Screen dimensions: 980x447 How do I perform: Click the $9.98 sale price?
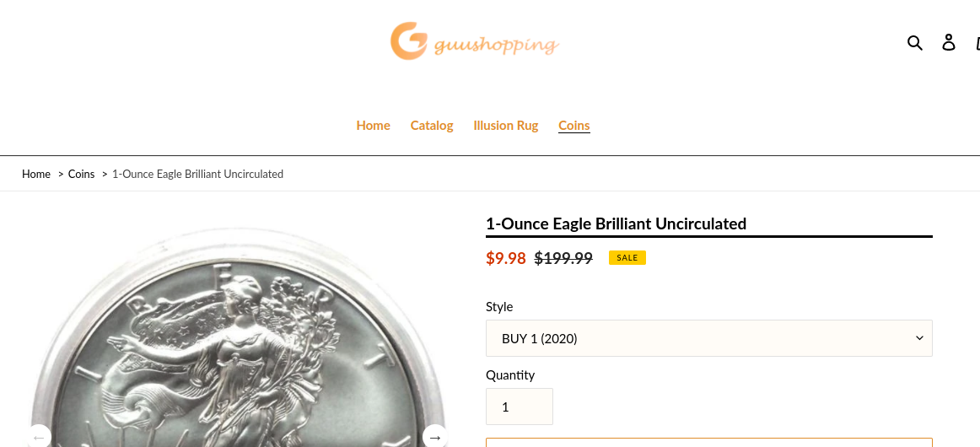[x=506, y=258]
